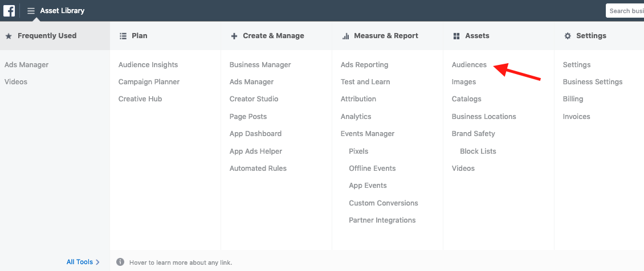Click the Asset Library title
Image resolution: width=644 pixels, height=271 pixels.
(x=63, y=11)
